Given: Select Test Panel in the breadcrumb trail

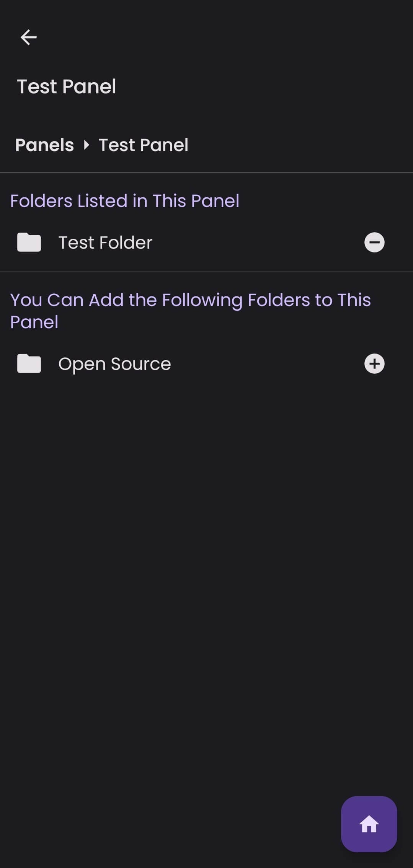Looking at the screenshot, I should pyautogui.click(x=143, y=145).
